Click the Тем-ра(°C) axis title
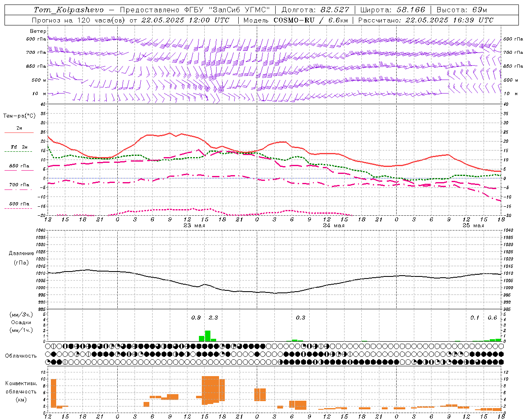This screenshot has height=420, width=525. click(x=19, y=116)
